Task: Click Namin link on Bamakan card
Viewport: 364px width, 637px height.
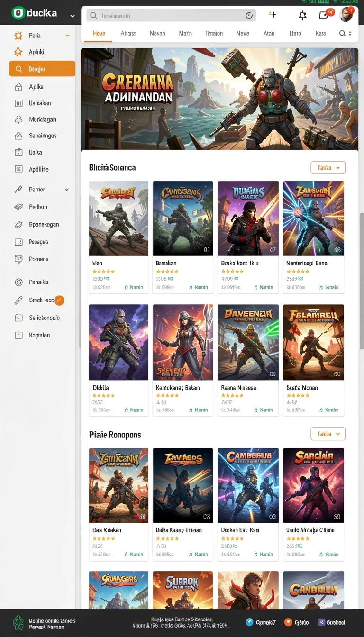Action: [x=199, y=287]
